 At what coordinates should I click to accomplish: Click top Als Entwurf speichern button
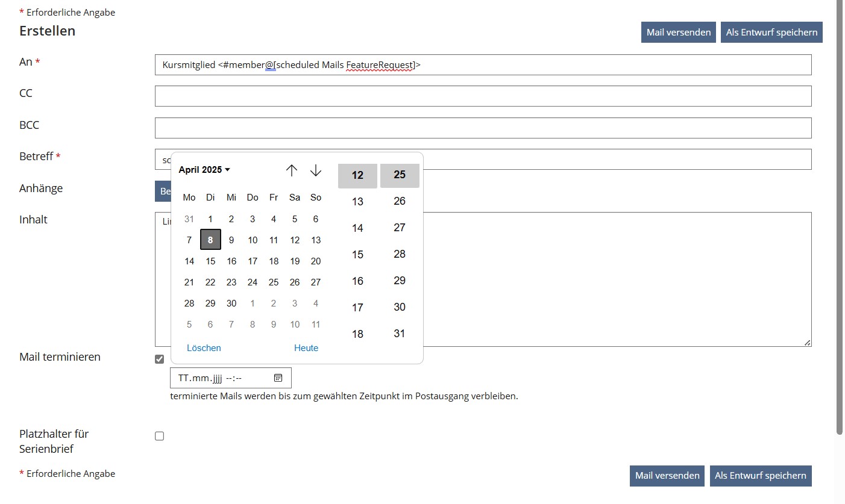tap(771, 33)
